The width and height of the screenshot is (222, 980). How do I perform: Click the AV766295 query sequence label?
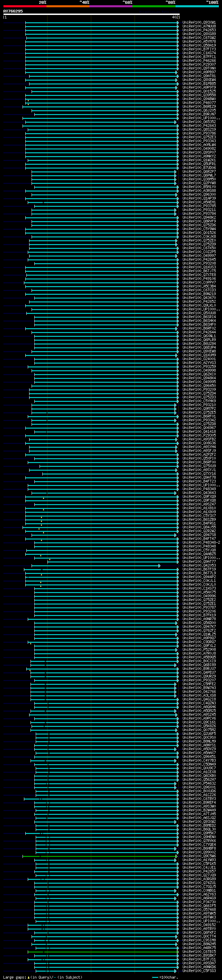pyautogui.click(x=13, y=11)
